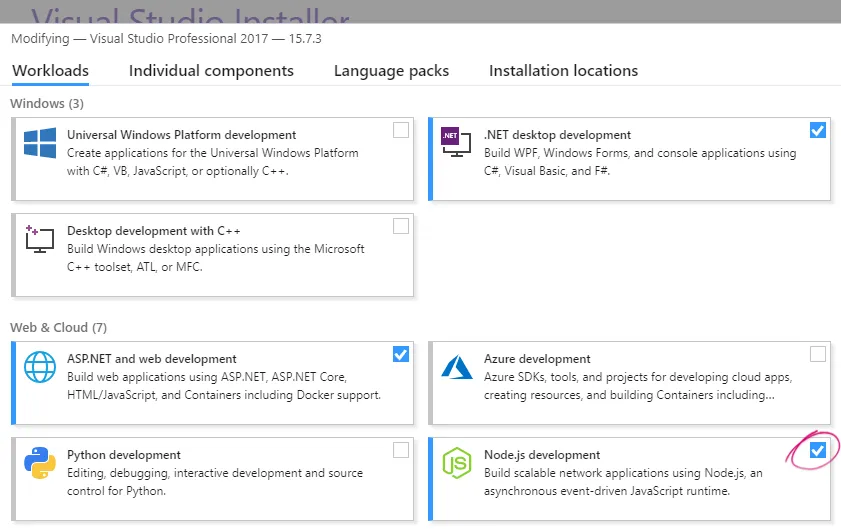Screen dimensions: 841x529
Task: Select the Workloads tab
Action: (50, 71)
